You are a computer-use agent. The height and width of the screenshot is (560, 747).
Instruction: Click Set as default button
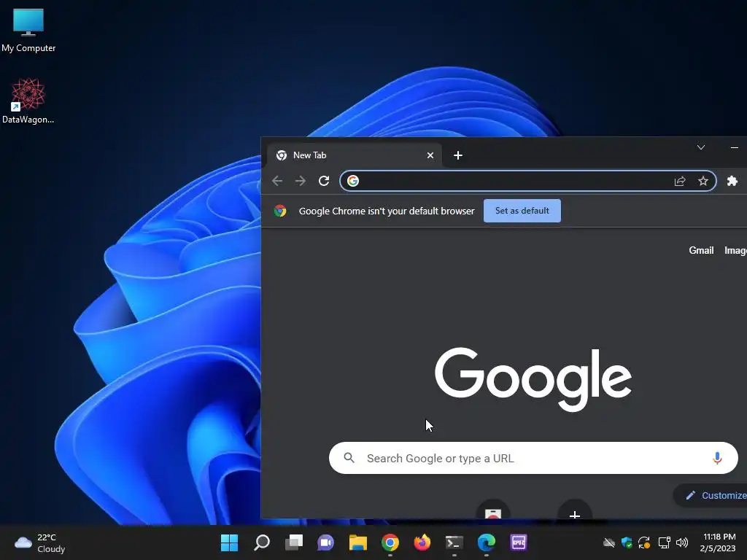pos(522,211)
